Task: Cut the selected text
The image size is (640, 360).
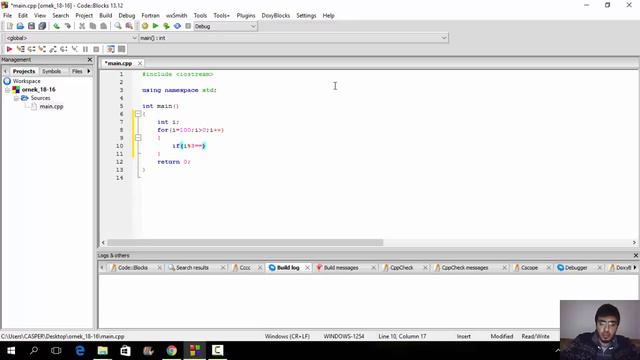Action: click(82, 26)
